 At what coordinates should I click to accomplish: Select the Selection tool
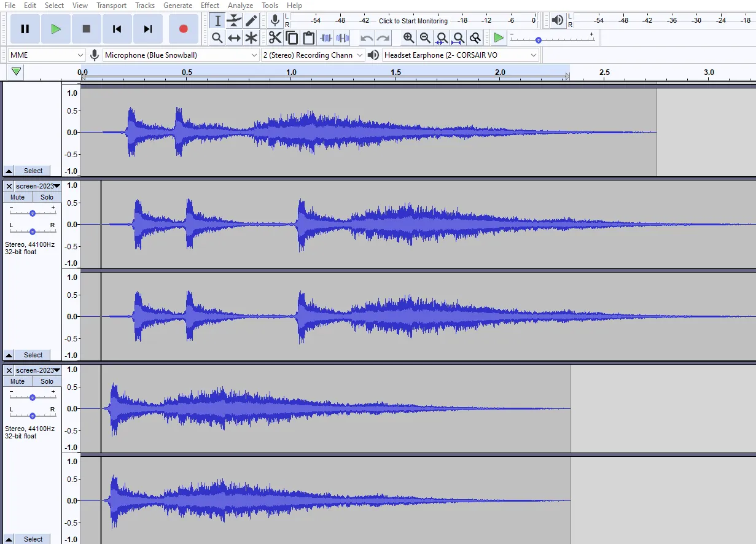tap(217, 20)
